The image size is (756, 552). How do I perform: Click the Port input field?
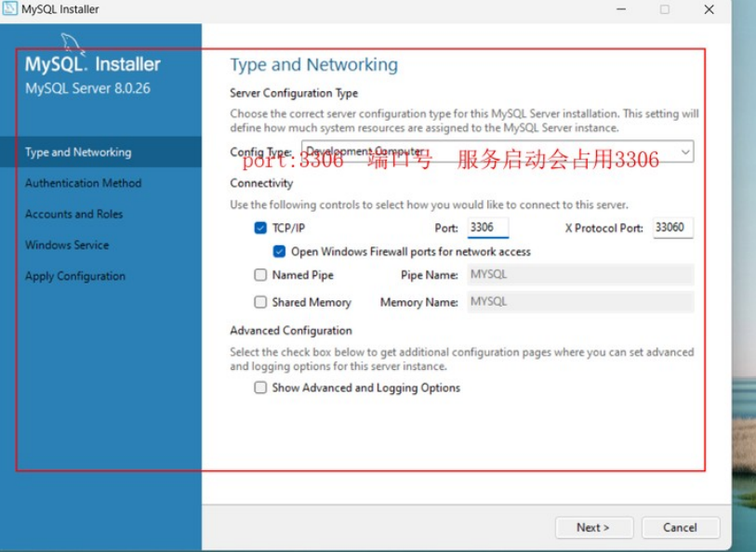click(488, 228)
